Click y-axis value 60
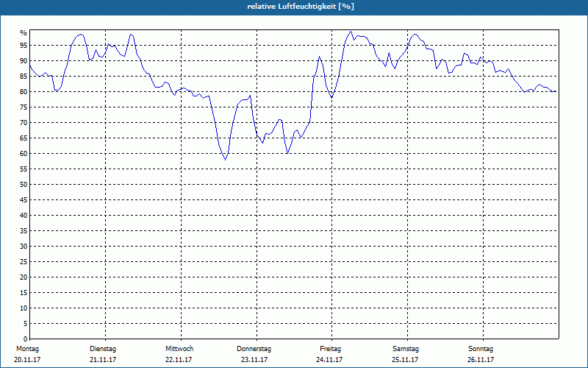The height and width of the screenshot is (368, 588). [x=24, y=154]
